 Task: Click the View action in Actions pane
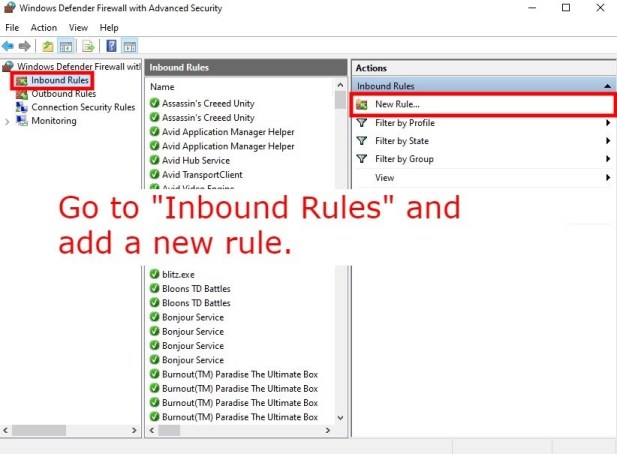[x=384, y=177]
